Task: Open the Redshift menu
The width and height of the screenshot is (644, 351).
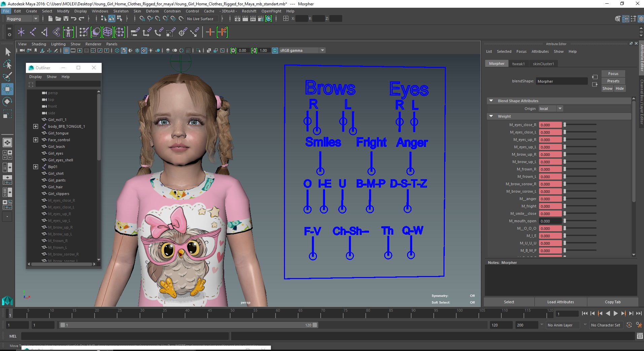Action: coord(249,11)
